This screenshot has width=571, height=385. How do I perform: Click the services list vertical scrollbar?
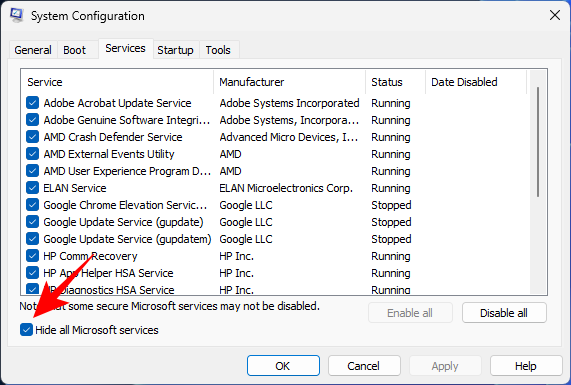pos(538,142)
